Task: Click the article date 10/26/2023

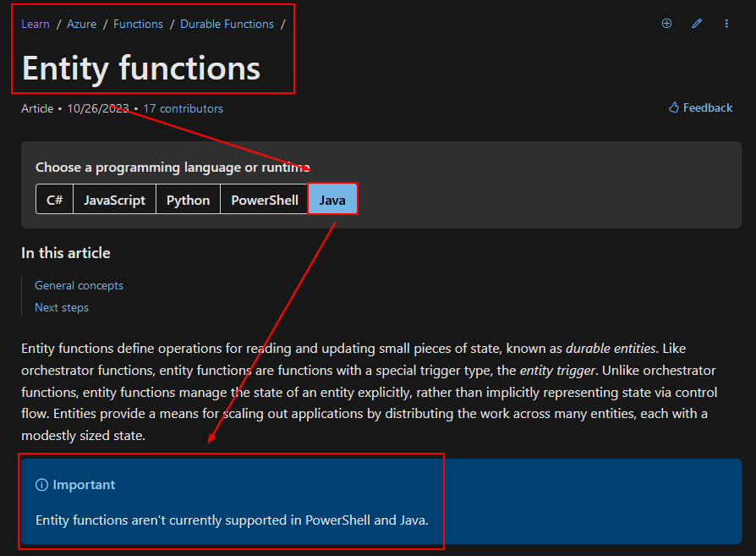Action: pos(98,108)
